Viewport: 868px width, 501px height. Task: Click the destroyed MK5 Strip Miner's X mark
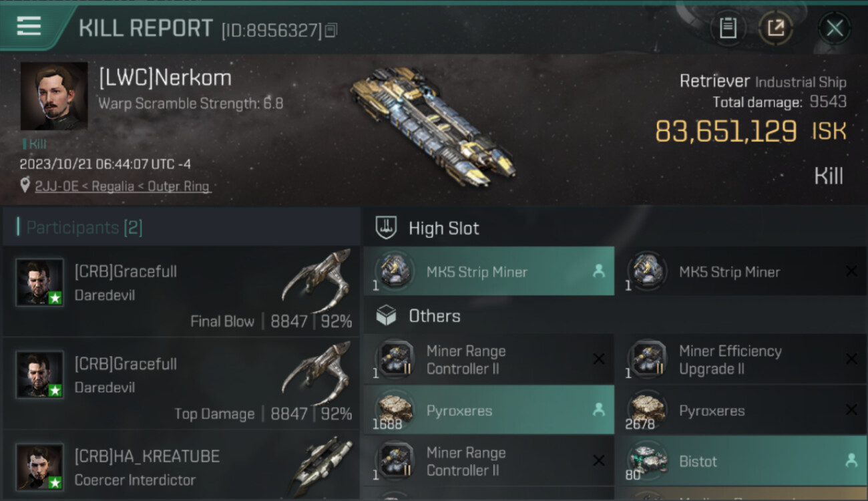pyautogui.click(x=851, y=271)
